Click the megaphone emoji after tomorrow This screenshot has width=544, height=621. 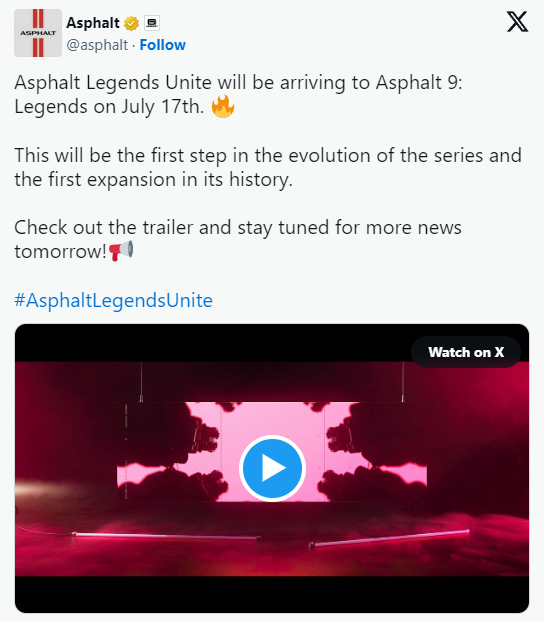(x=121, y=251)
